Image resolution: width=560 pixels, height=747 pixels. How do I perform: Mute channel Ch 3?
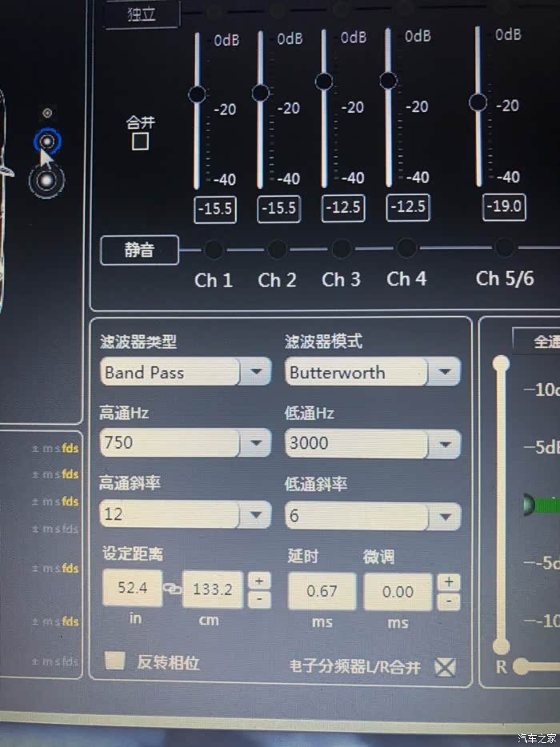[x=342, y=248]
